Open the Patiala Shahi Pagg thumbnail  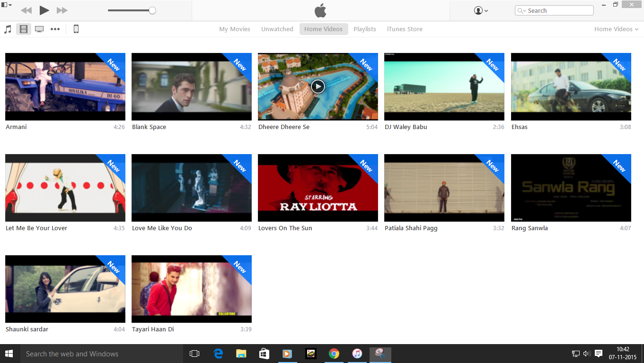coord(444,188)
